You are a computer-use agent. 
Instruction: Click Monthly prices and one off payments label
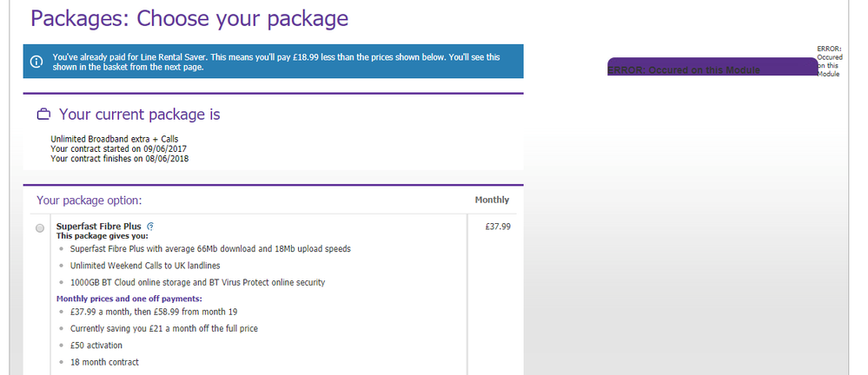pyautogui.click(x=129, y=299)
